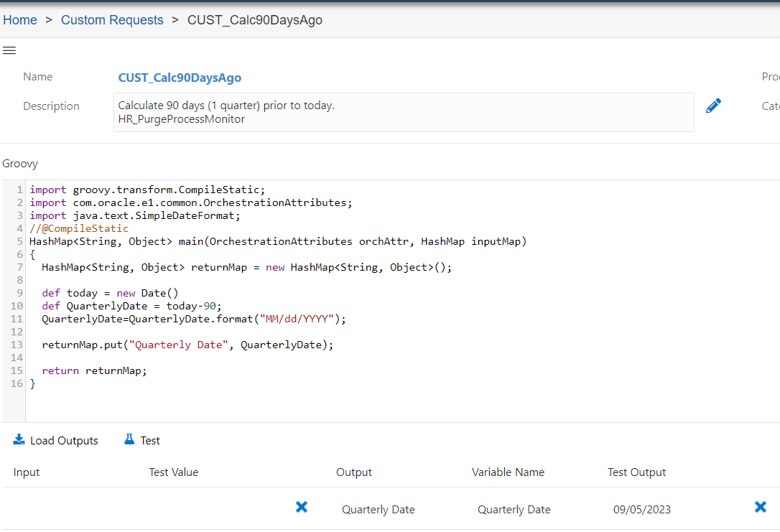Click the returnMap declaration line
The width and height of the screenshot is (780, 532).
point(247,268)
